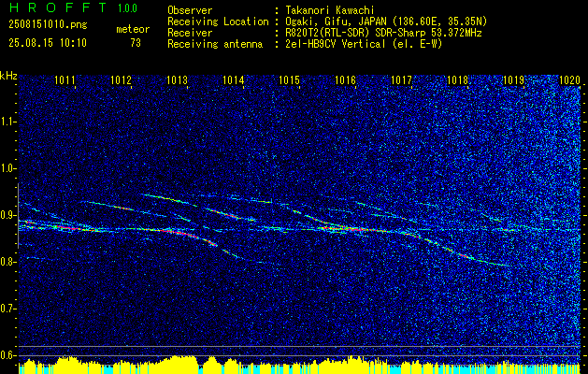The width and height of the screenshot is (588, 374).
Task: Click the 0.7 kHz frequency label
Action: (7, 309)
